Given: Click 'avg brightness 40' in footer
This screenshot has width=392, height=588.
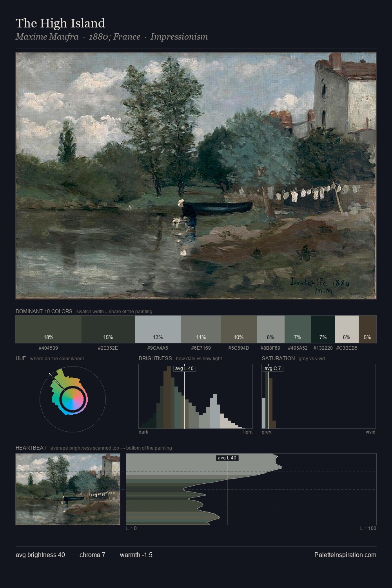Looking at the screenshot, I should [x=40, y=555].
